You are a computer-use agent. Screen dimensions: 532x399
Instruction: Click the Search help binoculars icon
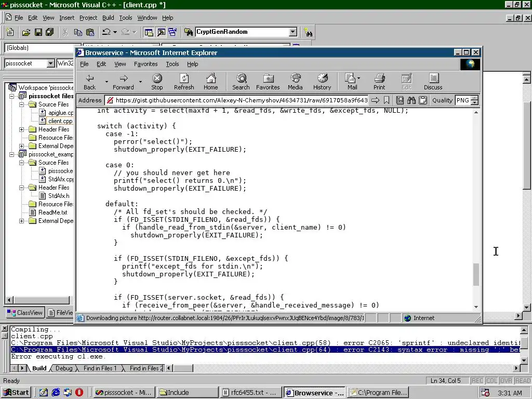click(x=308, y=32)
